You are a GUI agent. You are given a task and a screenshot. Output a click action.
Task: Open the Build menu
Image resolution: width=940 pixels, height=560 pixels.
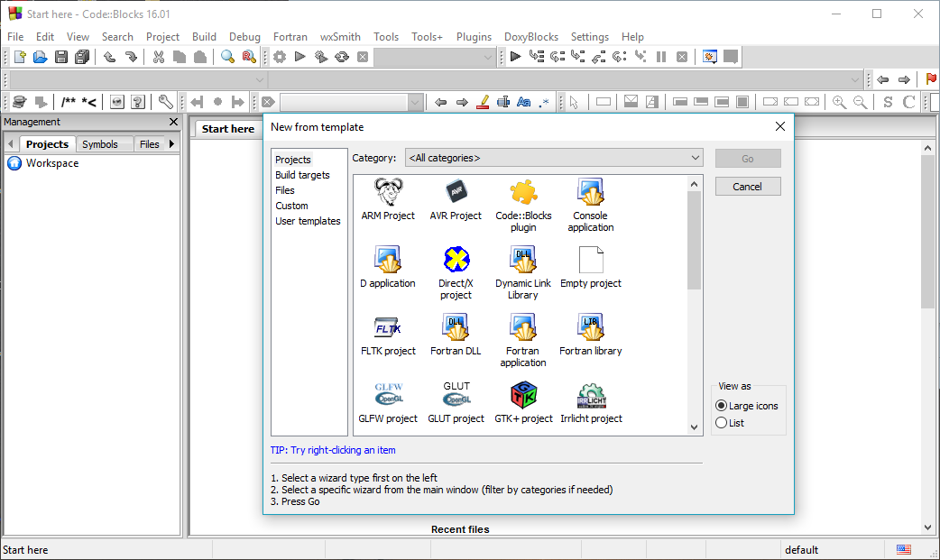click(x=204, y=37)
